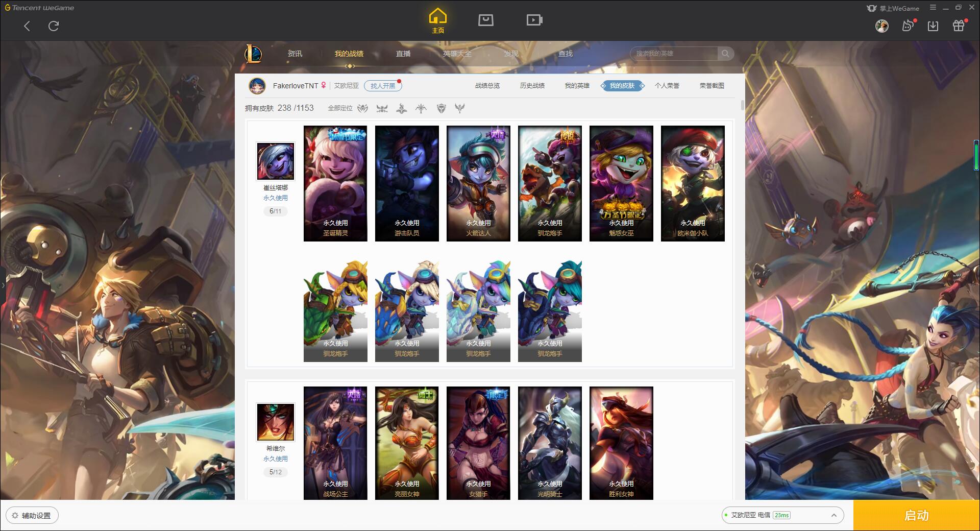The width and height of the screenshot is (980, 531).
Task: Toggle the shield-shaped role filter icon
Action: tap(442, 108)
